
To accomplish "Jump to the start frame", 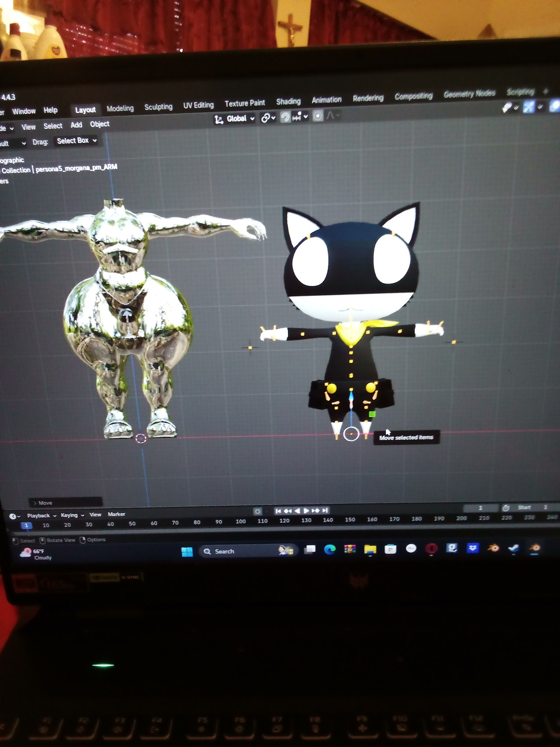I will pyautogui.click(x=278, y=511).
